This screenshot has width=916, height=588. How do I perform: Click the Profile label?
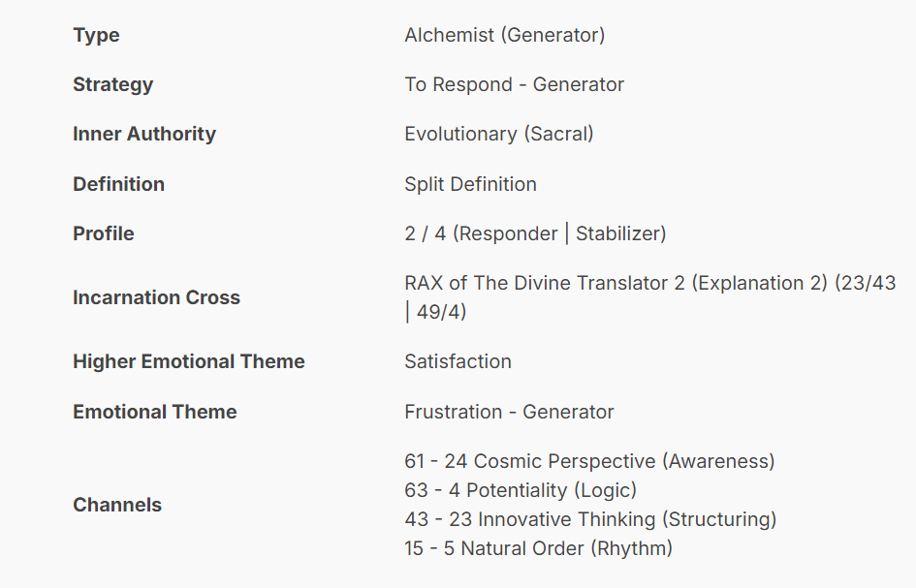tap(103, 233)
